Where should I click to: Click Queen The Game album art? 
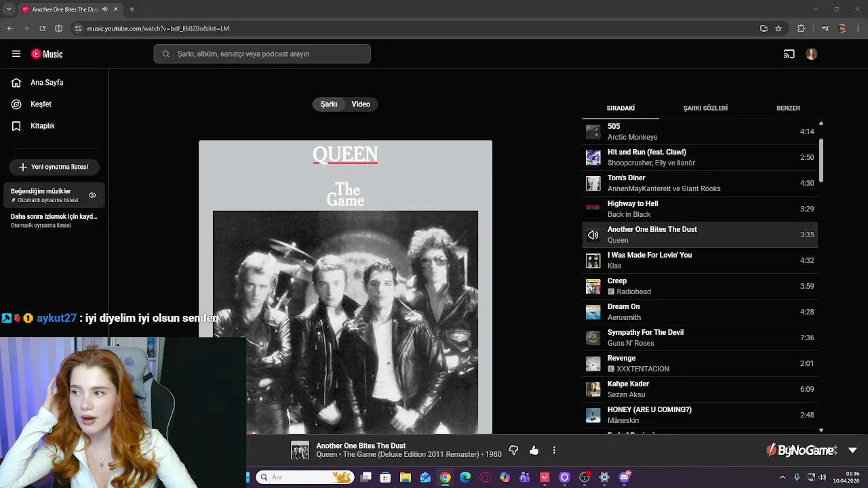(345, 287)
